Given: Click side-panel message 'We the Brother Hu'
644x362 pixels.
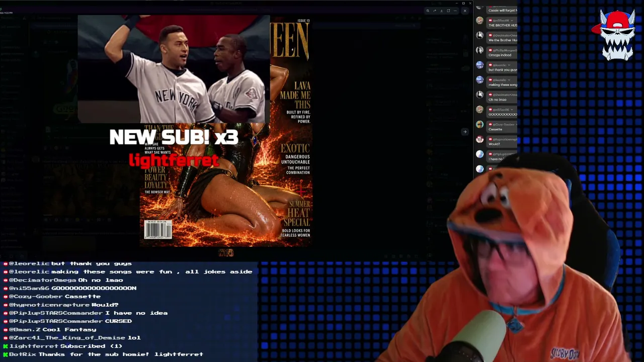Looking at the screenshot, I should 503,40.
